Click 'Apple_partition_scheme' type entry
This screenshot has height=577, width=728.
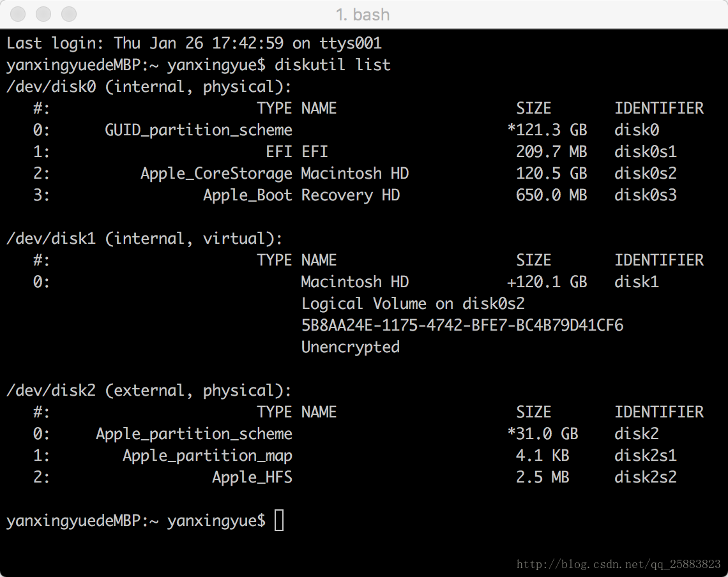(x=194, y=434)
